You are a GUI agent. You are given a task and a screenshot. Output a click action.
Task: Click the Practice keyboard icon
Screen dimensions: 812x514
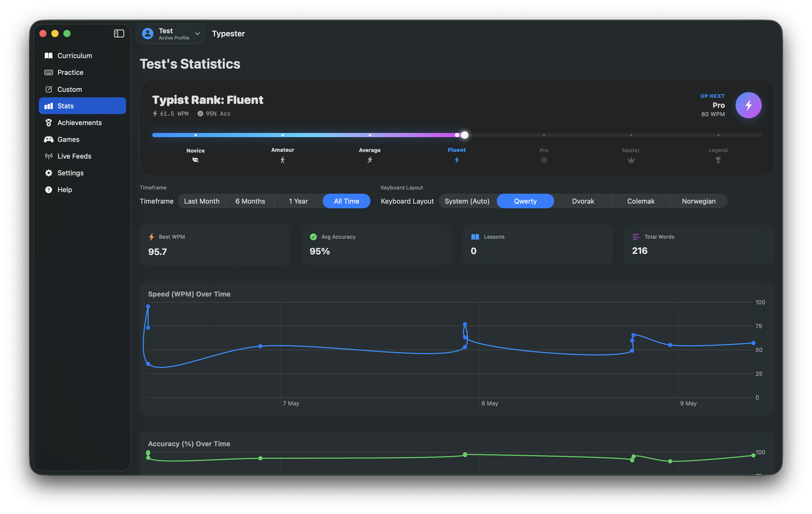[x=49, y=72]
